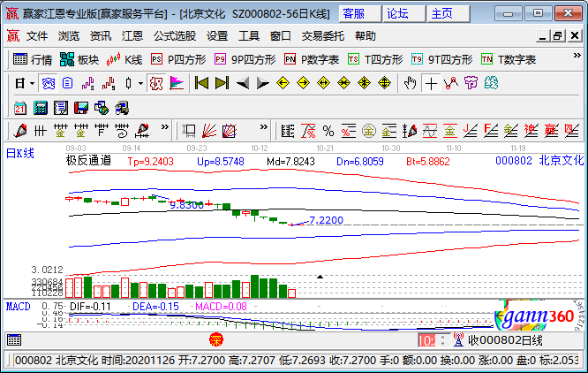This screenshot has height=373, width=588.
Task: Open the calendar 21 icon
Action: point(20,108)
